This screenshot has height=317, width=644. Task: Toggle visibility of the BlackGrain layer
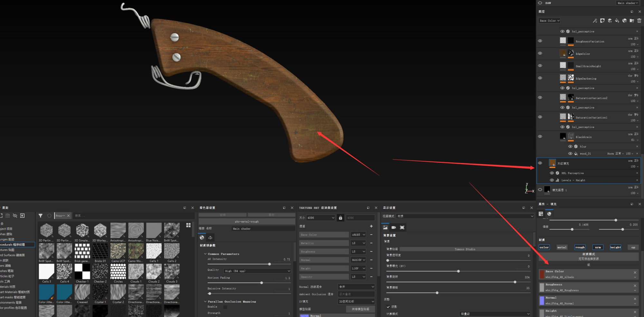540,137
